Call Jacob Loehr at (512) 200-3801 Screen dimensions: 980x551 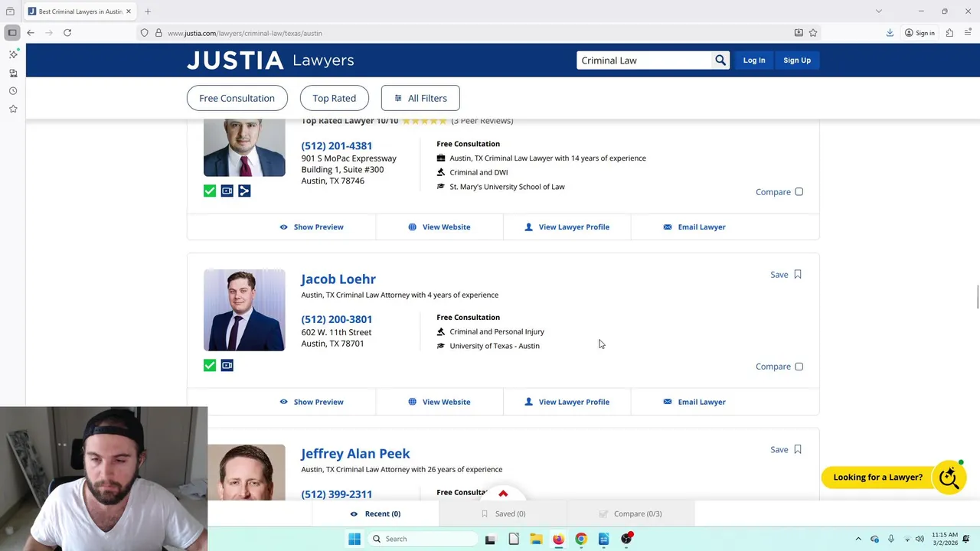337,319
